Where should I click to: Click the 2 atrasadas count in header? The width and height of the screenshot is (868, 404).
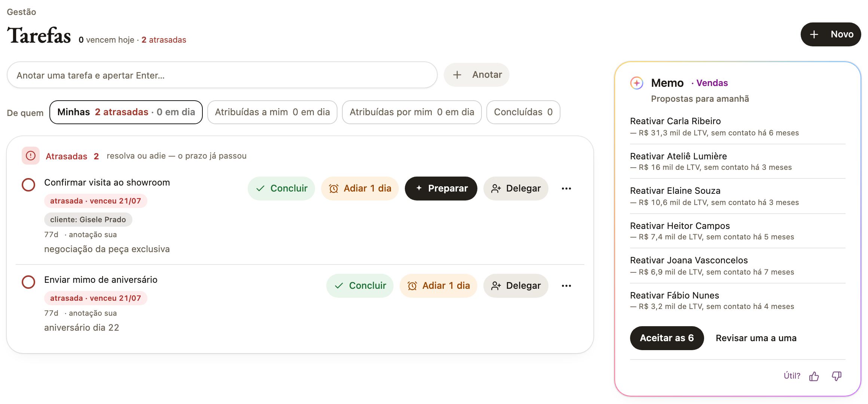163,40
